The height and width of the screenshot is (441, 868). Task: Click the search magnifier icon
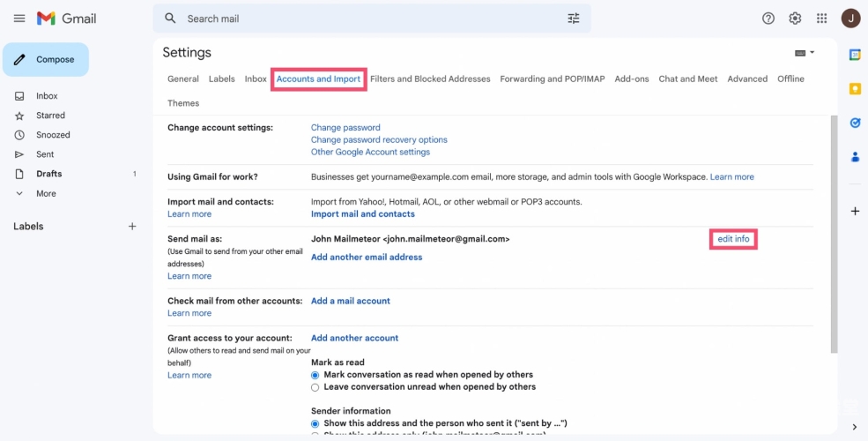coord(170,19)
